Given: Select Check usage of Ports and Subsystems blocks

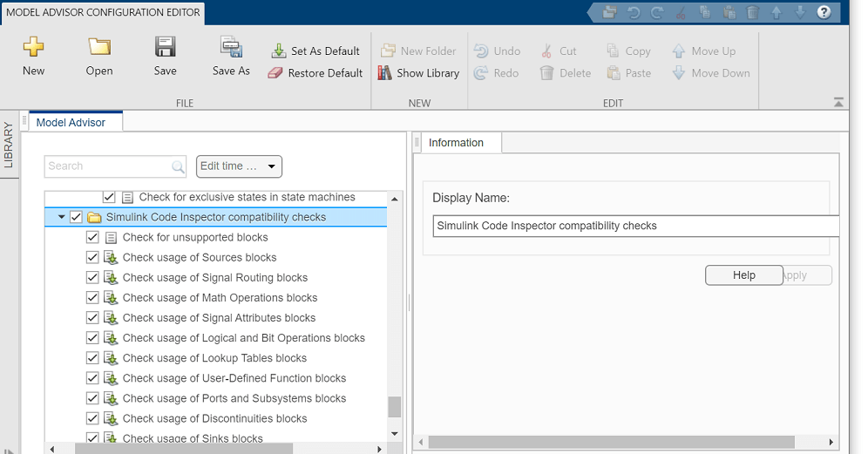Looking at the screenshot, I should click(234, 398).
